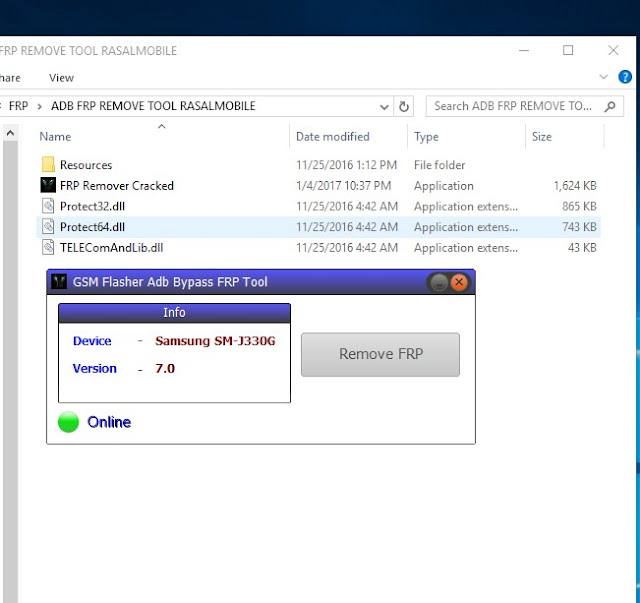Click the File folder type cell
The width and height of the screenshot is (640, 603).
(440, 165)
